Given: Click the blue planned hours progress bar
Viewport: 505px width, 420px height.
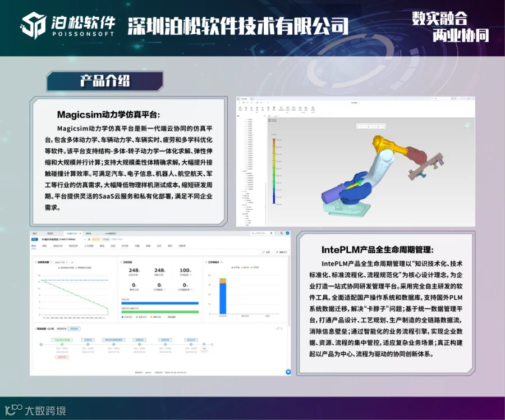Looking at the screenshot, I should (160, 303).
